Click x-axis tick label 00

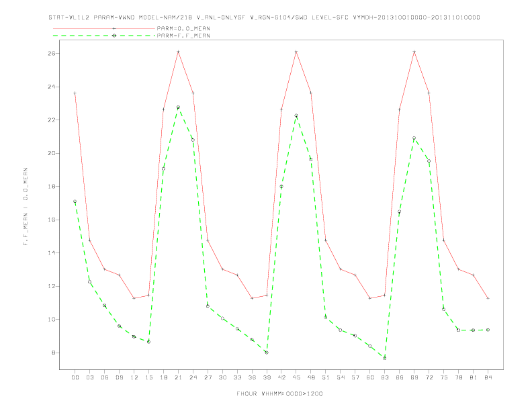tap(75, 377)
